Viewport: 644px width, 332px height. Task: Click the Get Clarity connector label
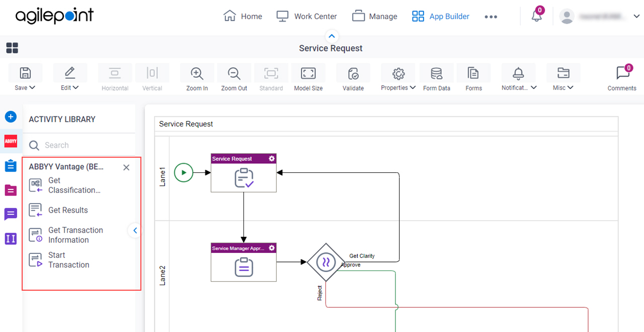362,256
